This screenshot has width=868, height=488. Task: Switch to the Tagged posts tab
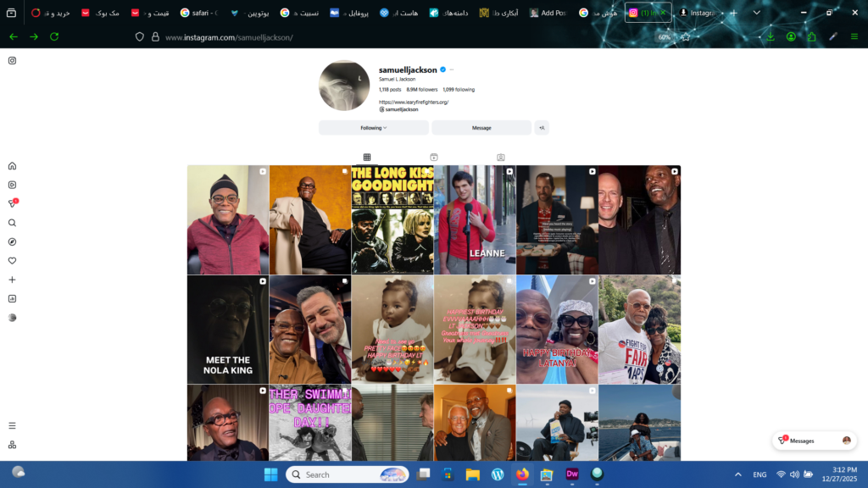501,158
